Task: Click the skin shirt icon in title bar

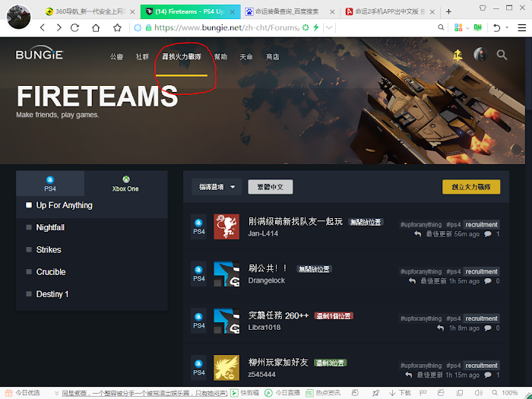Action: tap(483, 8)
